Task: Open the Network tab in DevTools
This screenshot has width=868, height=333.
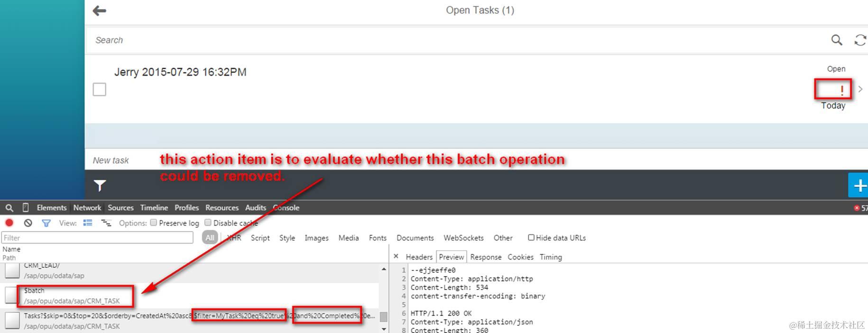Action: point(87,207)
